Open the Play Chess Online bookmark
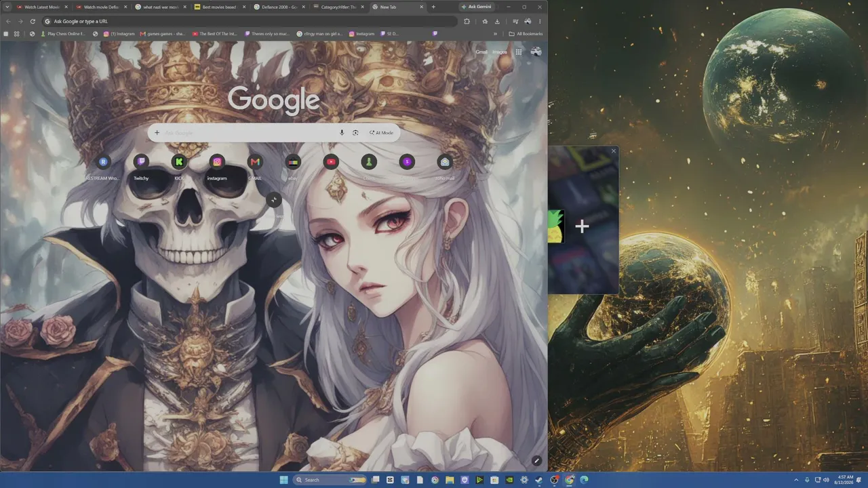The width and height of the screenshot is (868, 488). [62, 34]
